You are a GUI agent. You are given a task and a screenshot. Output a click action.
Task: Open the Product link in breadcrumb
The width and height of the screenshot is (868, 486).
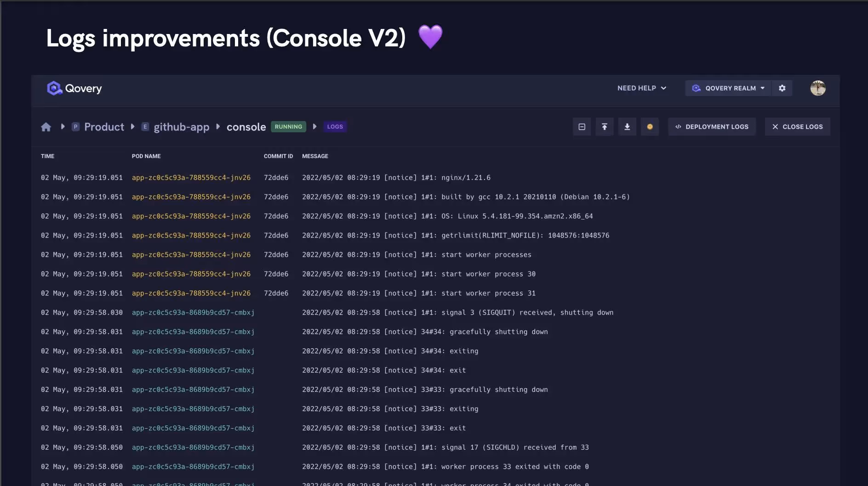click(x=104, y=127)
